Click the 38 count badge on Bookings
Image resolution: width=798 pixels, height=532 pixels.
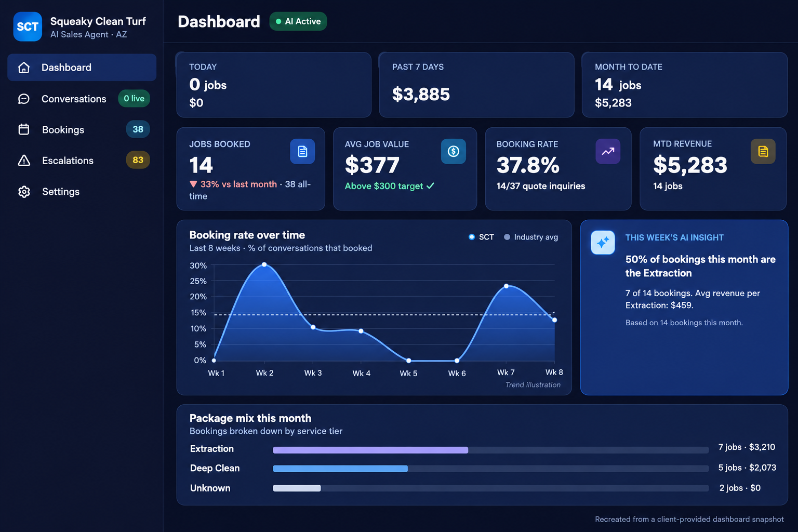[x=138, y=129]
